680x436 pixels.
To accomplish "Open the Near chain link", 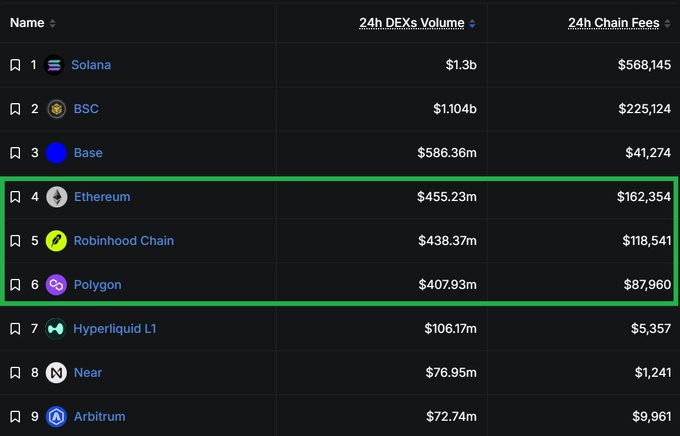I will 88,373.
